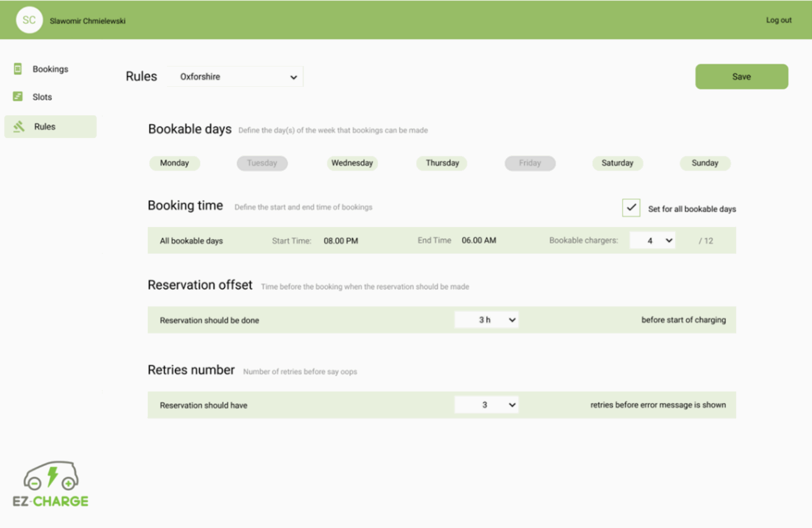Disable Saturday as a bookable day
Screen dimensions: 812x528
[617, 163]
